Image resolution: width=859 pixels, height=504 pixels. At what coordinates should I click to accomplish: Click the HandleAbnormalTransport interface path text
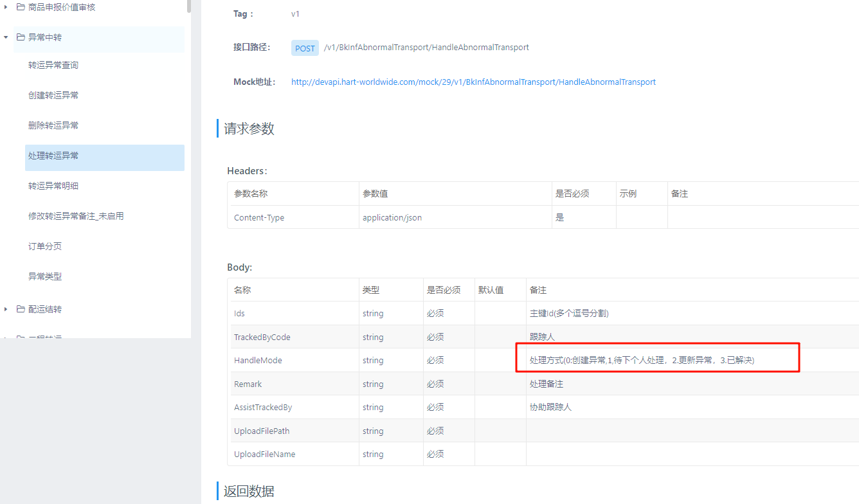426,48
